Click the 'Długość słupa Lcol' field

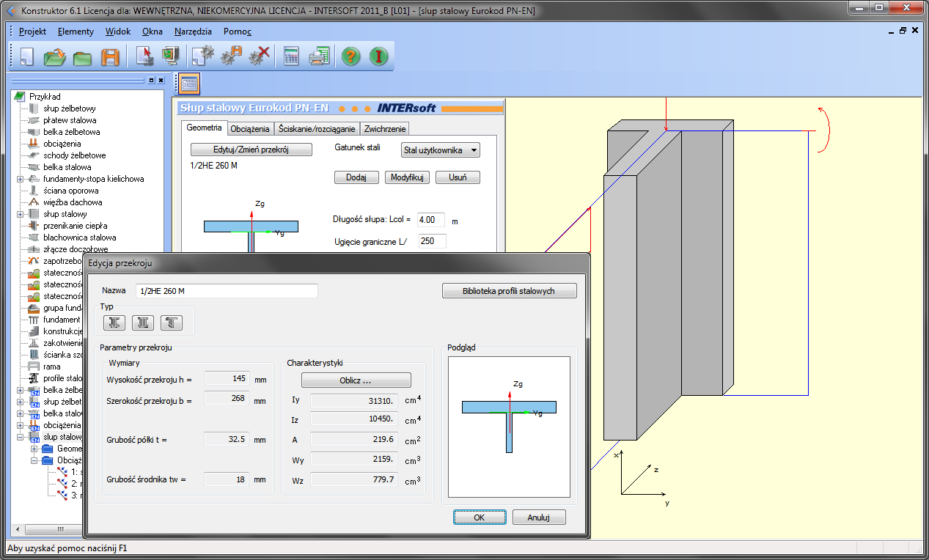click(431, 220)
